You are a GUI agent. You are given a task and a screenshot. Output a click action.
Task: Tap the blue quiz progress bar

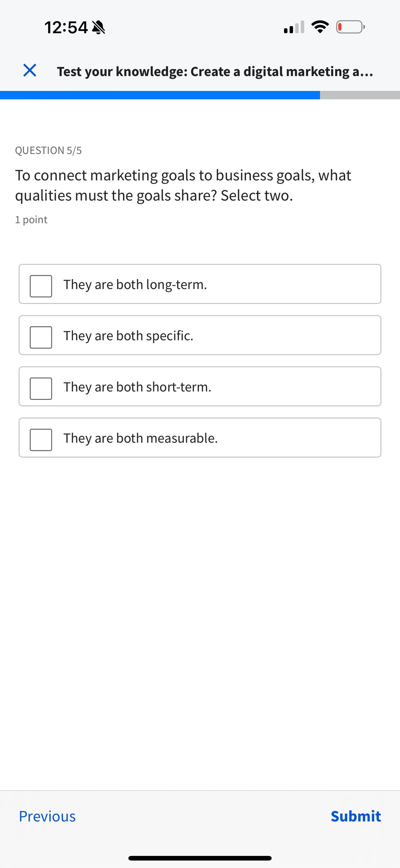pyautogui.click(x=160, y=95)
